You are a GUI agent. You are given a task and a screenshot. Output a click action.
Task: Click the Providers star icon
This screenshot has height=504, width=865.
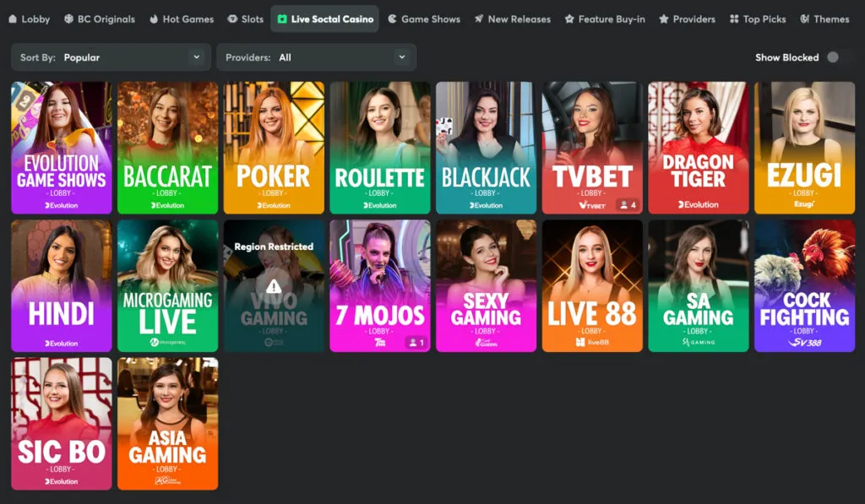pos(664,19)
